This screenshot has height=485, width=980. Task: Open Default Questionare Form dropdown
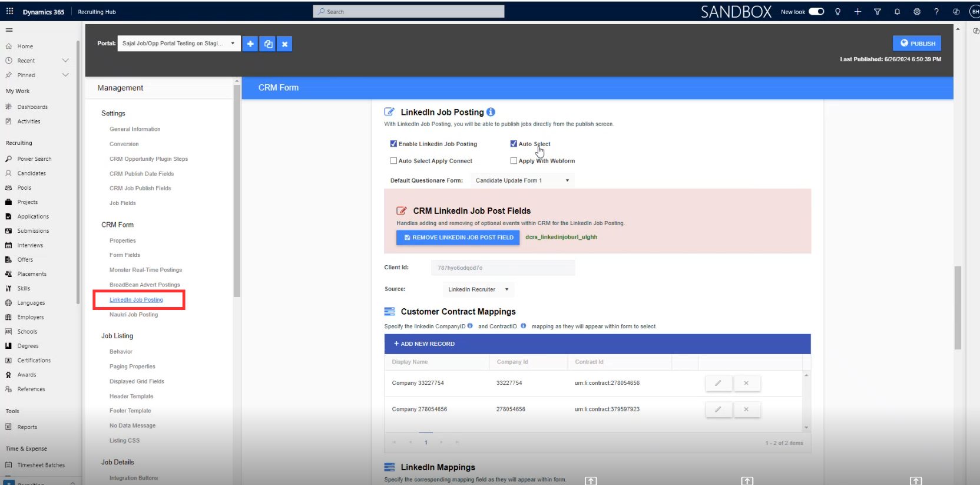pyautogui.click(x=522, y=180)
